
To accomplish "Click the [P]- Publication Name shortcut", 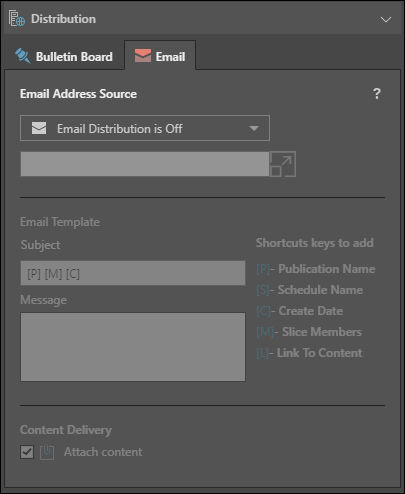I will point(316,269).
